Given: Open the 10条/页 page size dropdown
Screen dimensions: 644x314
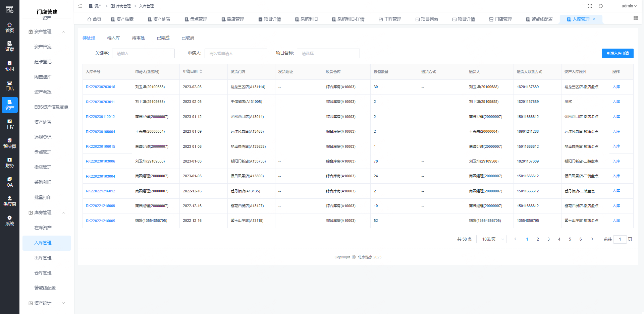Looking at the screenshot, I should point(491,239).
